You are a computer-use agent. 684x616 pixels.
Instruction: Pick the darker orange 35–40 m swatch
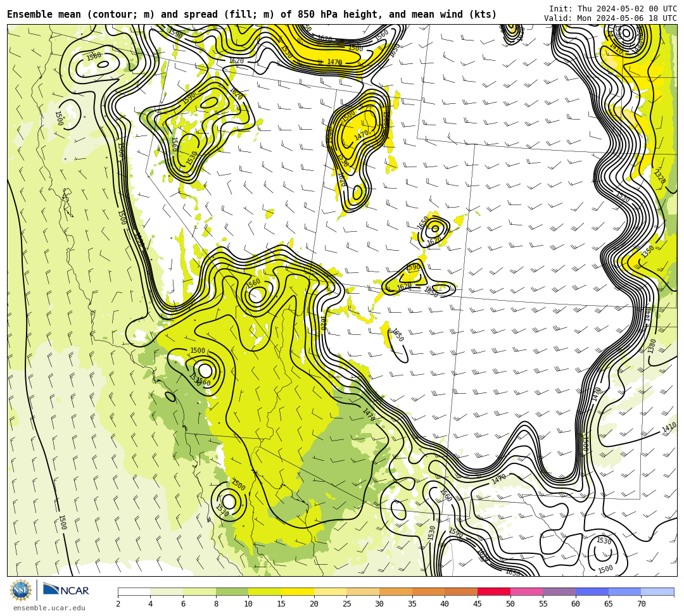coord(428,591)
